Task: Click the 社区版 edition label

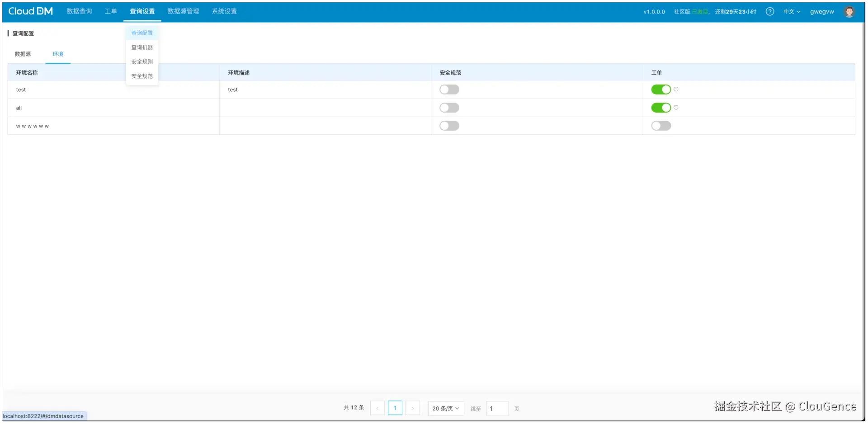Action: pyautogui.click(x=682, y=12)
